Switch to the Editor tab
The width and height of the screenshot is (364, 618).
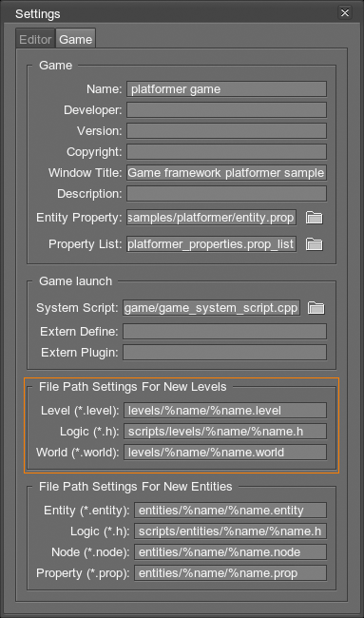[35, 39]
